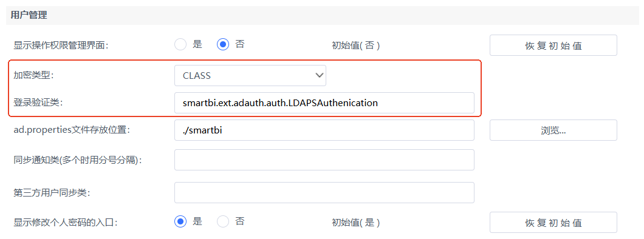Click the 用户管理 section heading
The image size is (644, 239).
29,16
